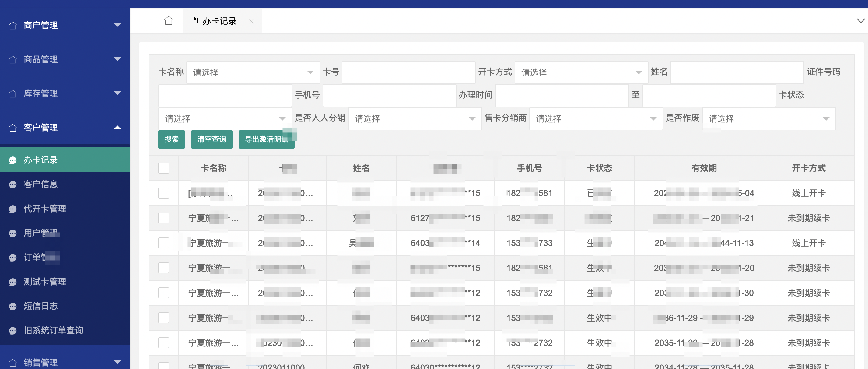Click the 手机号 column header
The image size is (868, 369).
tap(529, 168)
